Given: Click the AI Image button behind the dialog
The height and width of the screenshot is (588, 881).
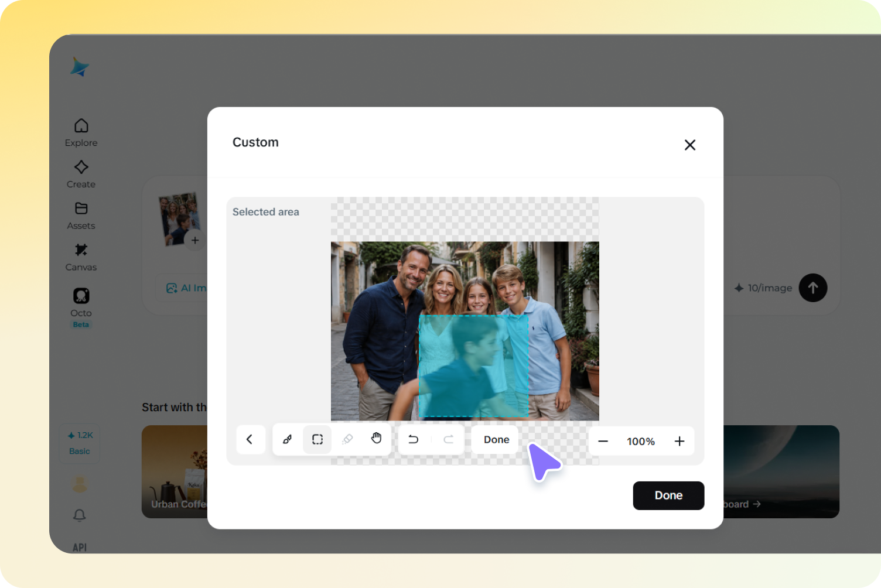Looking at the screenshot, I should coord(183,288).
